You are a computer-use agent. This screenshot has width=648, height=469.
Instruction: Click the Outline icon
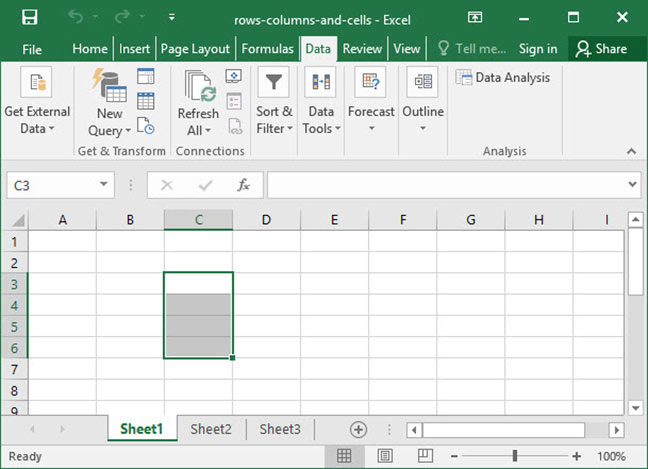click(422, 83)
